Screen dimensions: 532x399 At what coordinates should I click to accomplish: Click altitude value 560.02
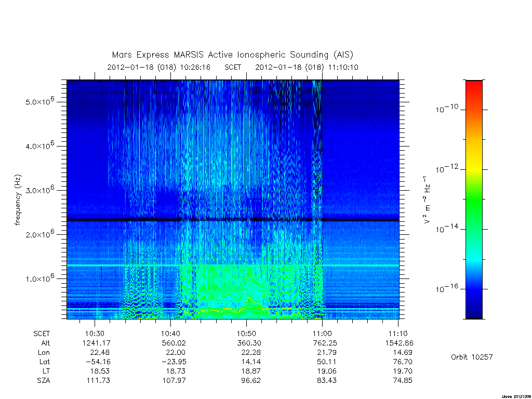coord(174,343)
